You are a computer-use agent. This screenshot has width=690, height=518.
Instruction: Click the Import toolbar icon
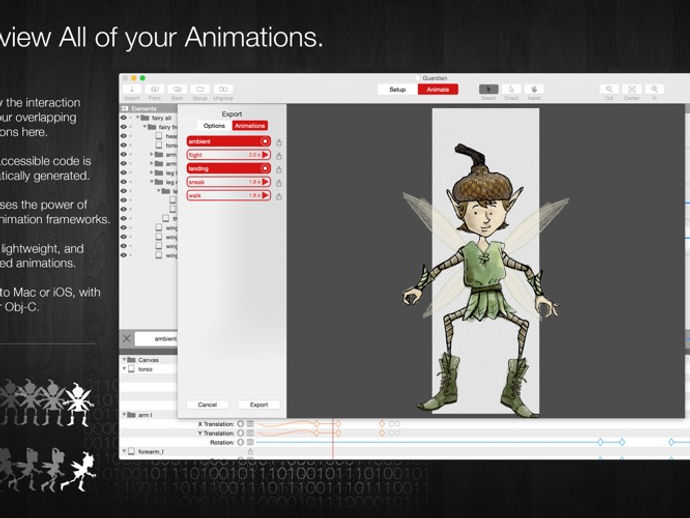pyautogui.click(x=132, y=89)
